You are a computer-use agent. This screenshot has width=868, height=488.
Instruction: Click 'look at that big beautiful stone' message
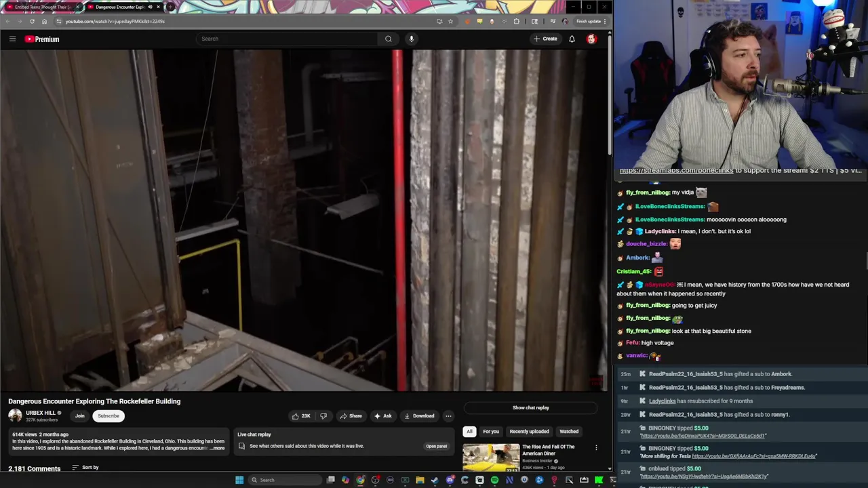(x=711, y=331)
